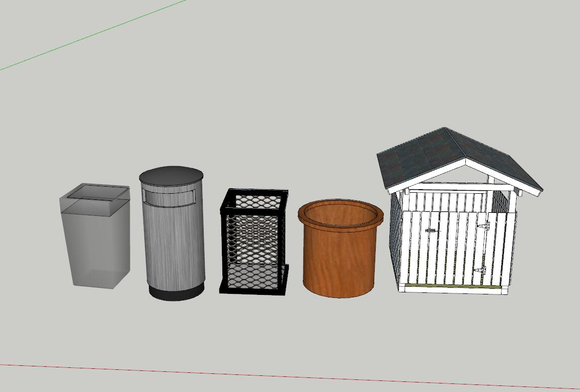Viewport: 580px width, 392px height.
Task: Click the dark lid of the cylindrical trash can
Action: [x=171, y=176]
